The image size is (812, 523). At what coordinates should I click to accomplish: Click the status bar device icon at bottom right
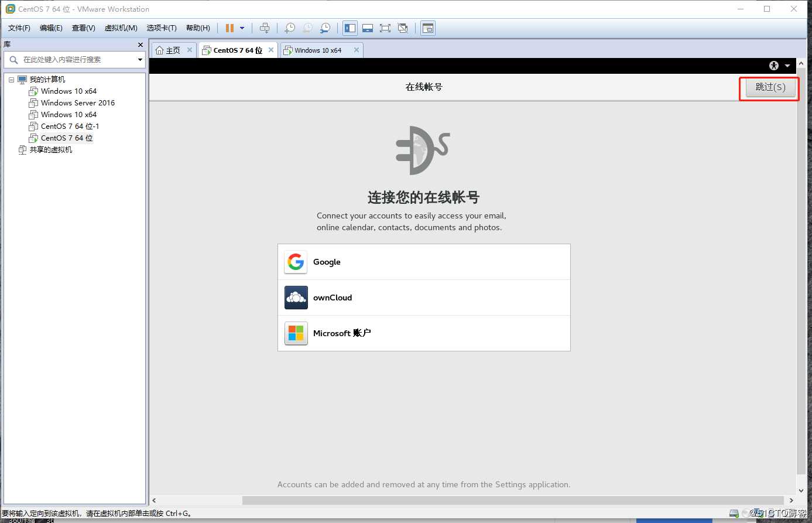[734, 514]
